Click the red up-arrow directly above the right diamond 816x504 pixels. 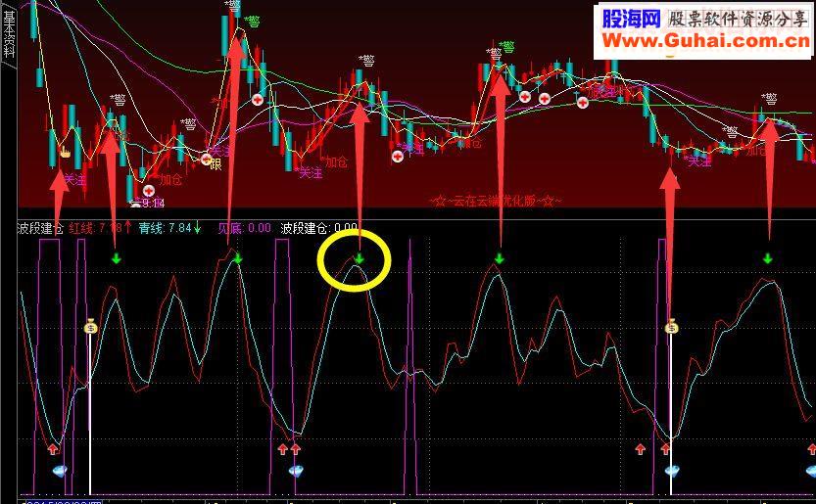click(665, 449)
